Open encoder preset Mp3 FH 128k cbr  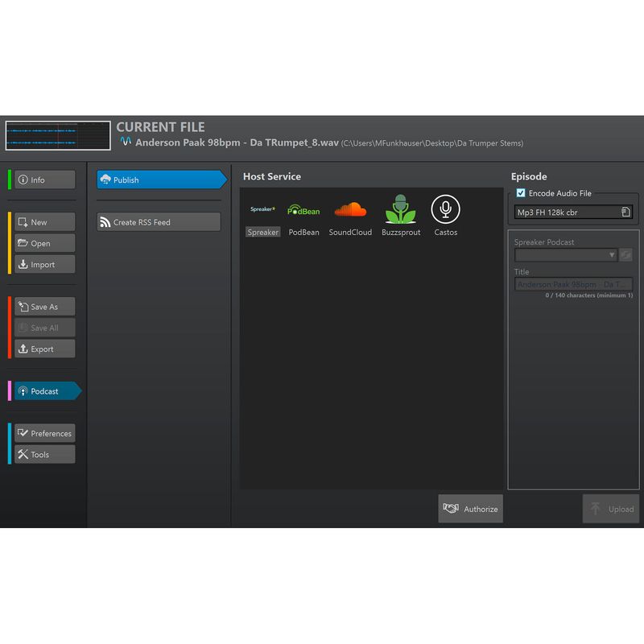pyautogui.click(x=573, y=213)
